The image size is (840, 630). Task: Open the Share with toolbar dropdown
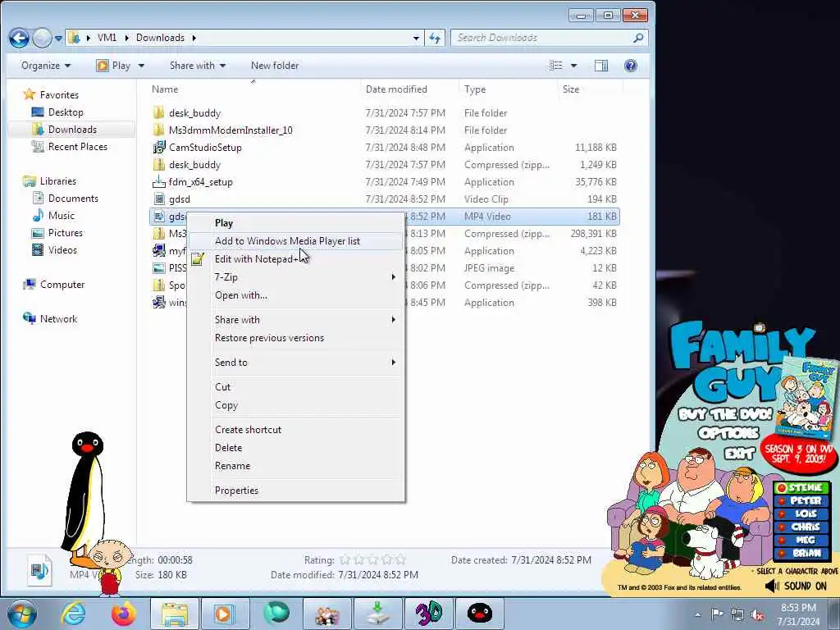pos(197,66)
